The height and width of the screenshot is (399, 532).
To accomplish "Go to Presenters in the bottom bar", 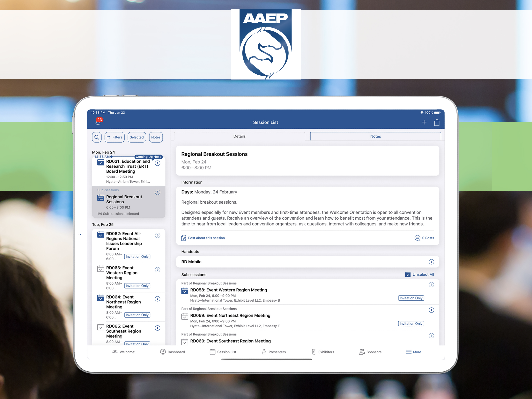I will pos(274,352).
